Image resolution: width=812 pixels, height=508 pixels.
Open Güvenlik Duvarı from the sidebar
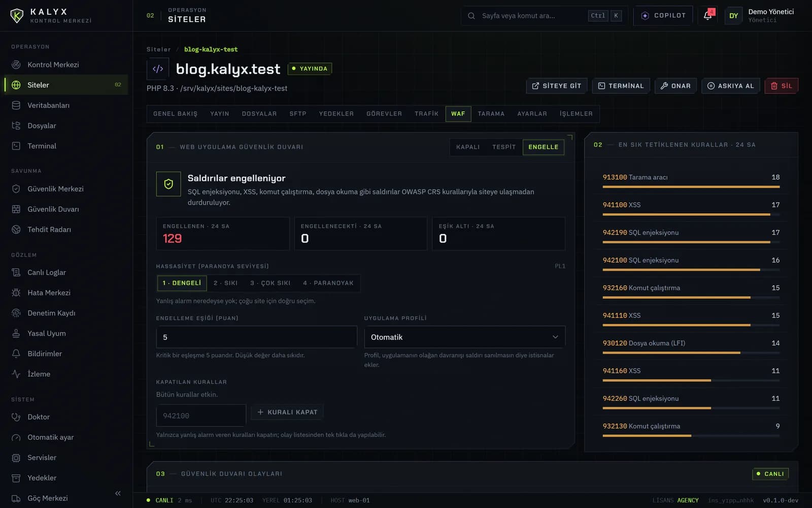point(66,209)
